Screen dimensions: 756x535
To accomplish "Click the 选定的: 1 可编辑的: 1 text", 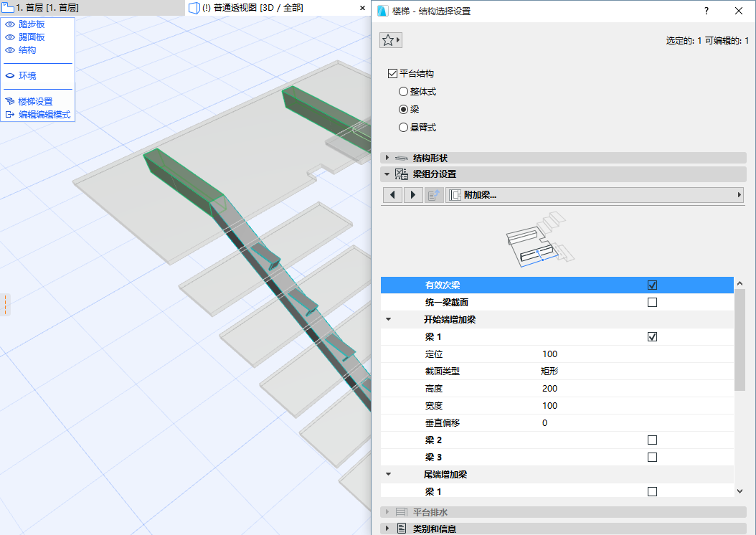I will [707, 41].
